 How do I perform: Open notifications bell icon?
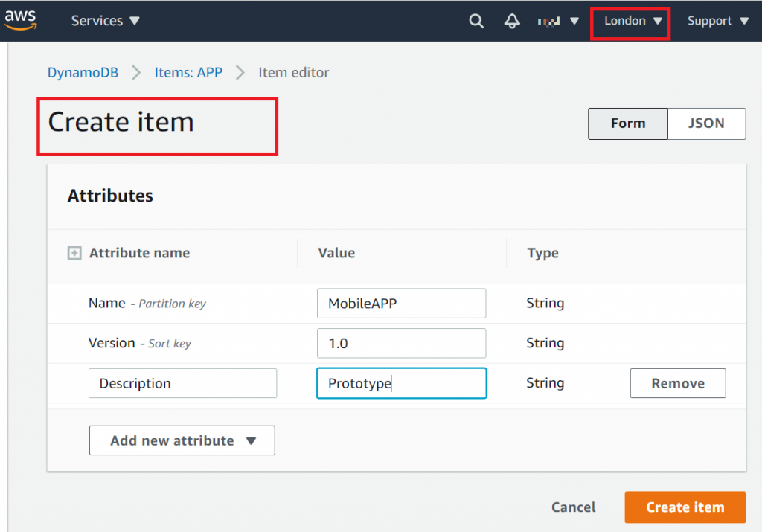512,21
